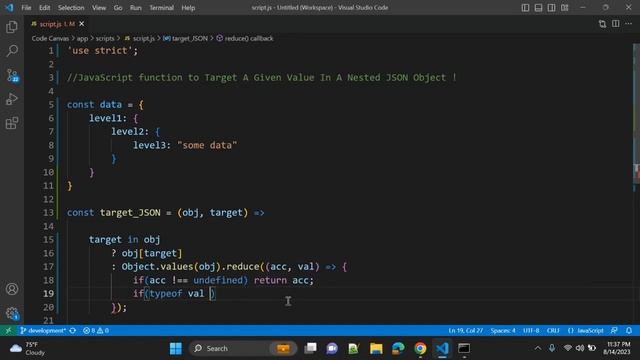Open the View menu

(99, 8)
